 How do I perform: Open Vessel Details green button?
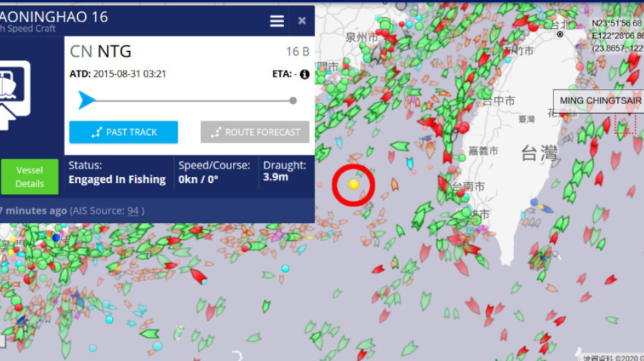click(29, 176)
